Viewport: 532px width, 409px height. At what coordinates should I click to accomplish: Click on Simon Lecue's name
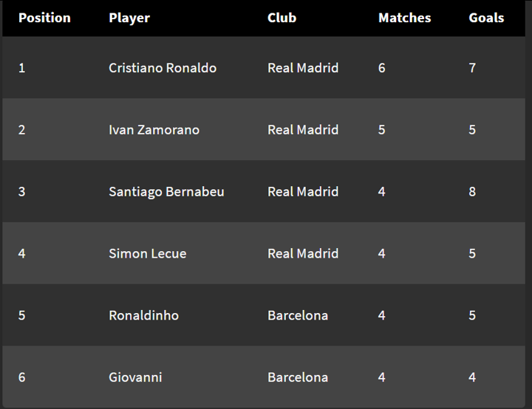(x=147, y=254)
